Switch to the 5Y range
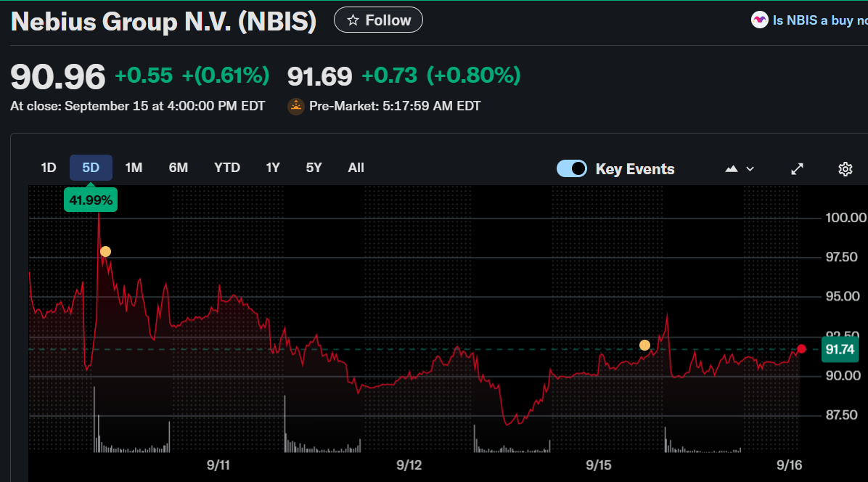The height and width of the screenshot is (482, 868). (314, 168)
